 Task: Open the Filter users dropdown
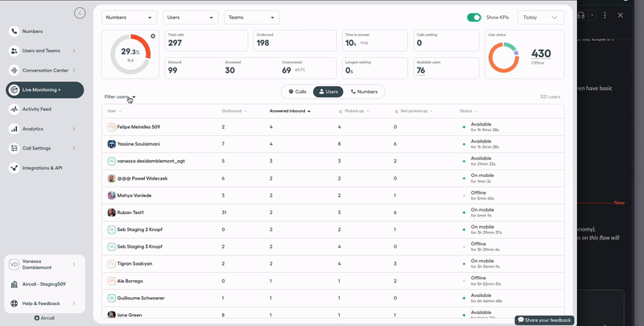[120, 97]
